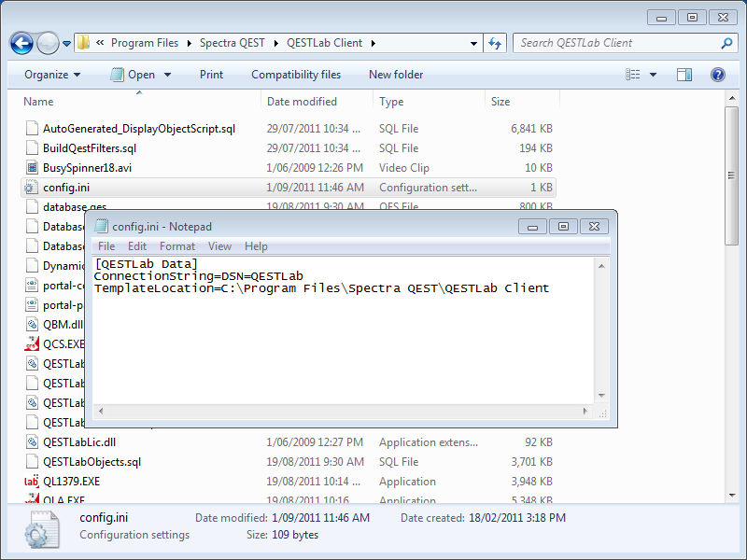Click the Notepad horizontal scrollbar

pyautogui.click(x=345, y=411)
